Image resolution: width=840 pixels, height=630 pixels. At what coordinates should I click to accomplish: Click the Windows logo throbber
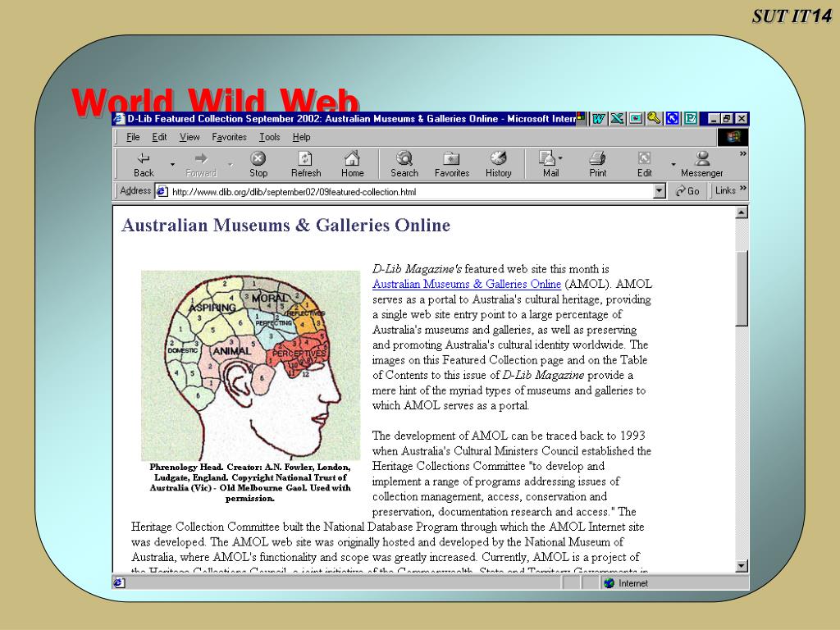(733, 137)
